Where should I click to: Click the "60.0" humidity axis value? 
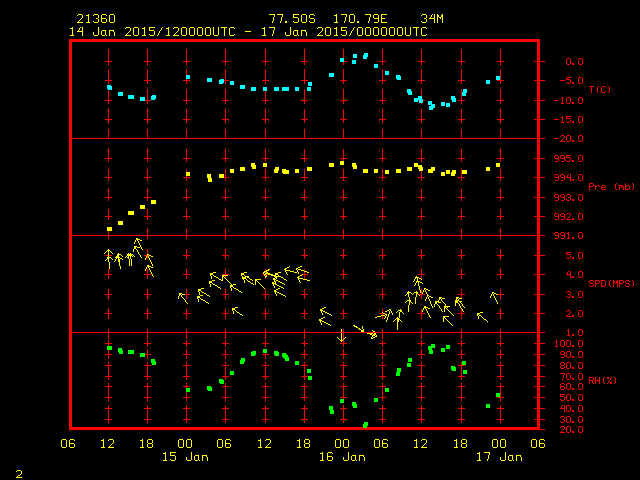(571, 387)
